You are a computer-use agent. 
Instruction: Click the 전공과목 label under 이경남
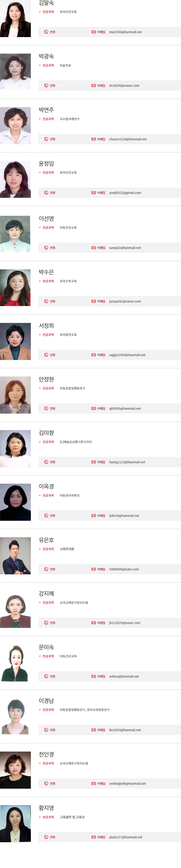(48, 710)
